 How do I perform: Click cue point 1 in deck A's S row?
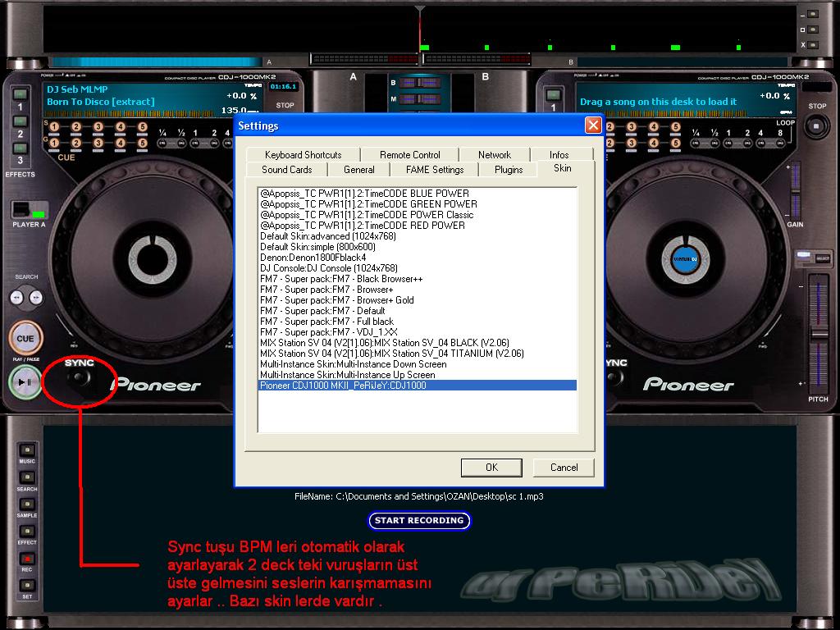click(54, 127)
